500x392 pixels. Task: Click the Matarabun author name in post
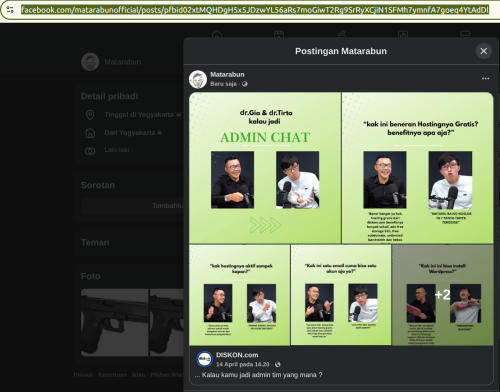227,75
